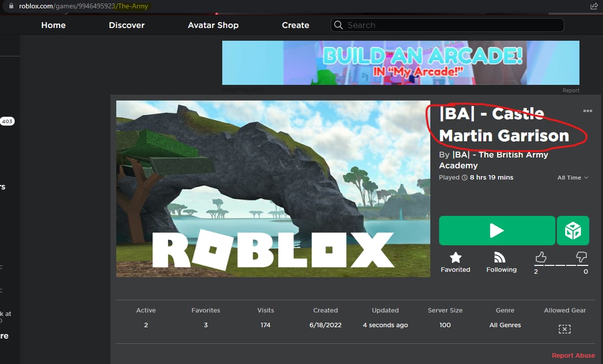This screenshot has height=364, width=603.
Task: Click the thumbs up like icon
Action: [541, 257]
